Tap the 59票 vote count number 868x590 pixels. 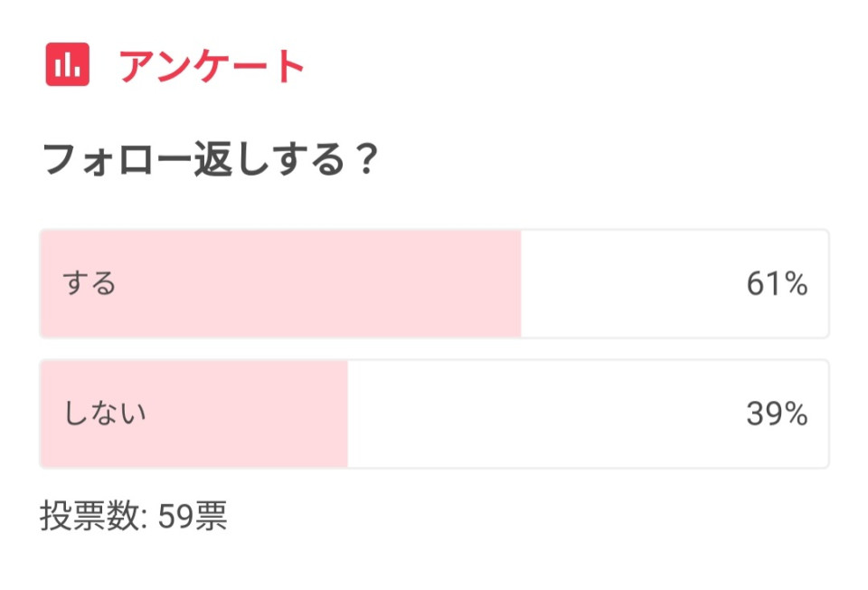[192, 516]
